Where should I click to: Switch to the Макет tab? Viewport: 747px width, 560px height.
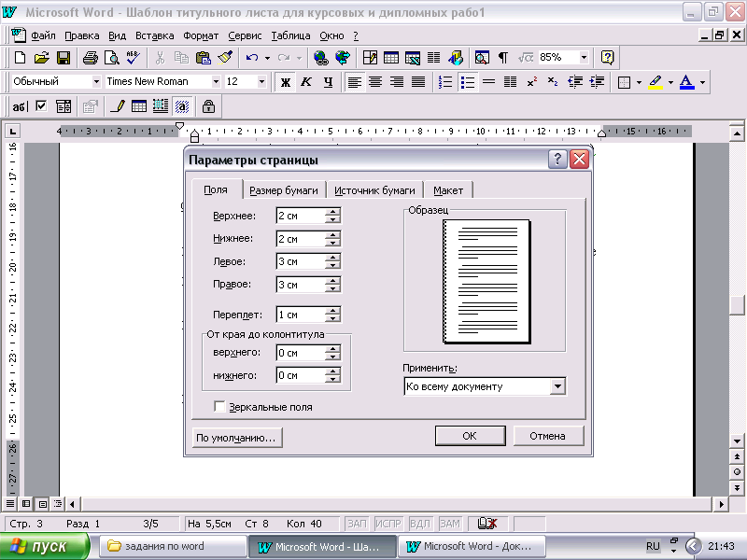448,190
